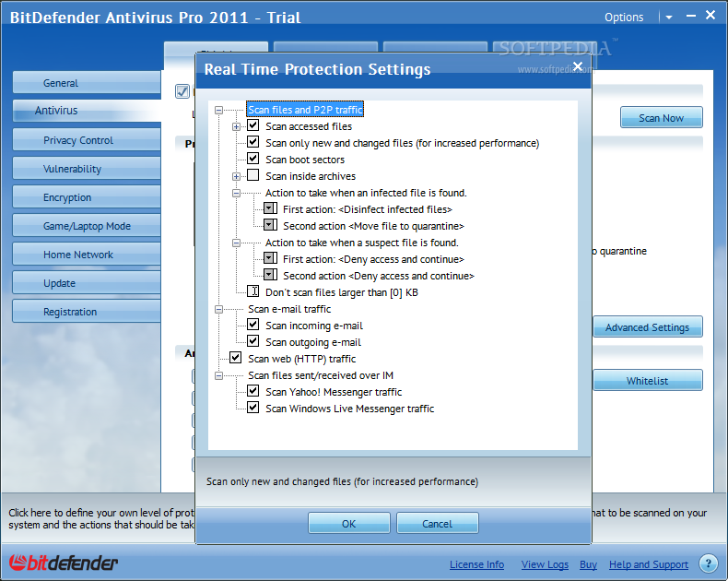Click OK to confirm settings

click(348, 524)
